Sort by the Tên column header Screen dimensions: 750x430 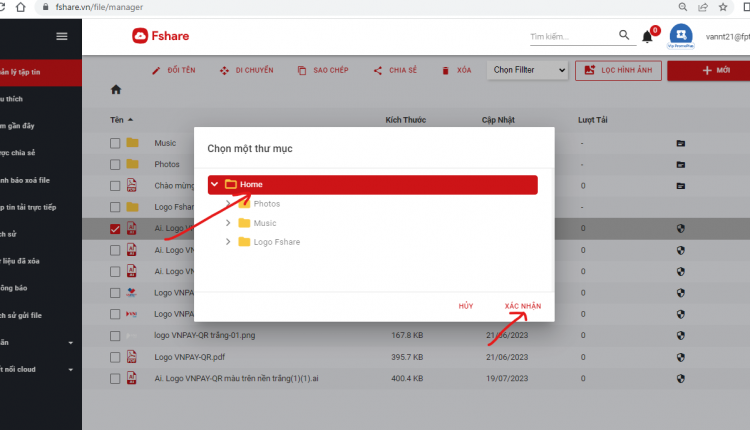(x=121, y=120)
